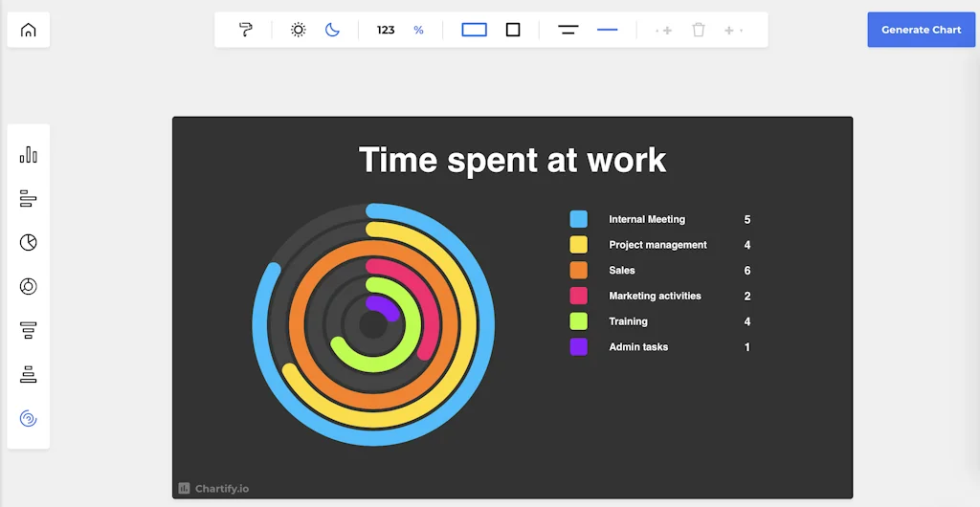Select the 'Internal Meeting' legend label

click(x=647, y=219)
